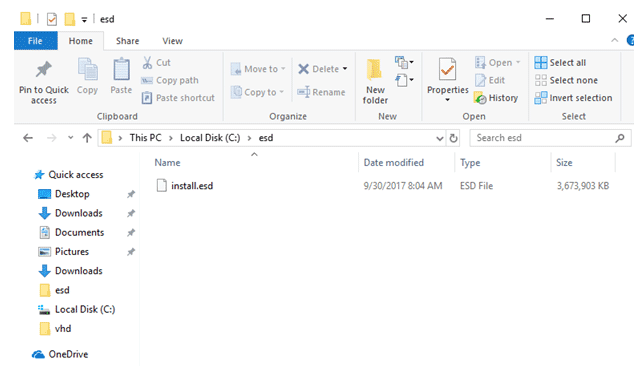Screen dimensions: 638x370
Task: Sort by Date modified column
Action: 393,162
